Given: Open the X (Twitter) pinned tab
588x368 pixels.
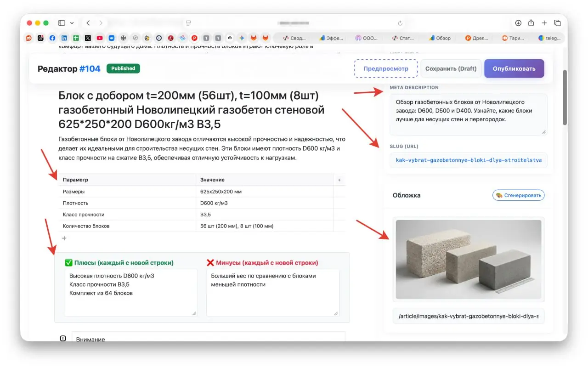Looking at the screenshot, I should coord(88,38).
